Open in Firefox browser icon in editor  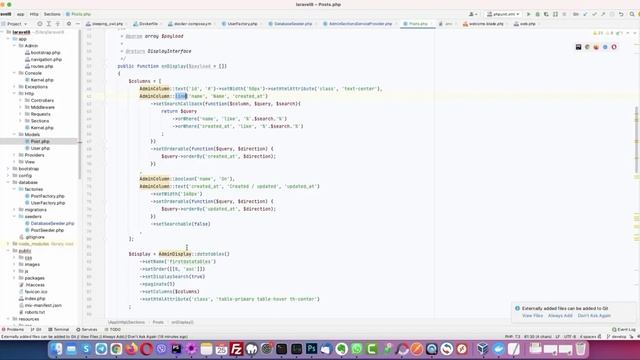(596, 47)
